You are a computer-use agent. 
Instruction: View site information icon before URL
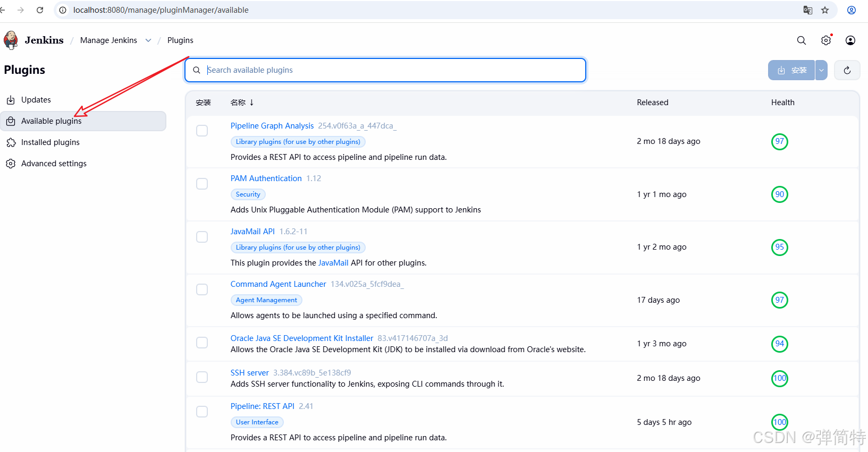point(63,10)
